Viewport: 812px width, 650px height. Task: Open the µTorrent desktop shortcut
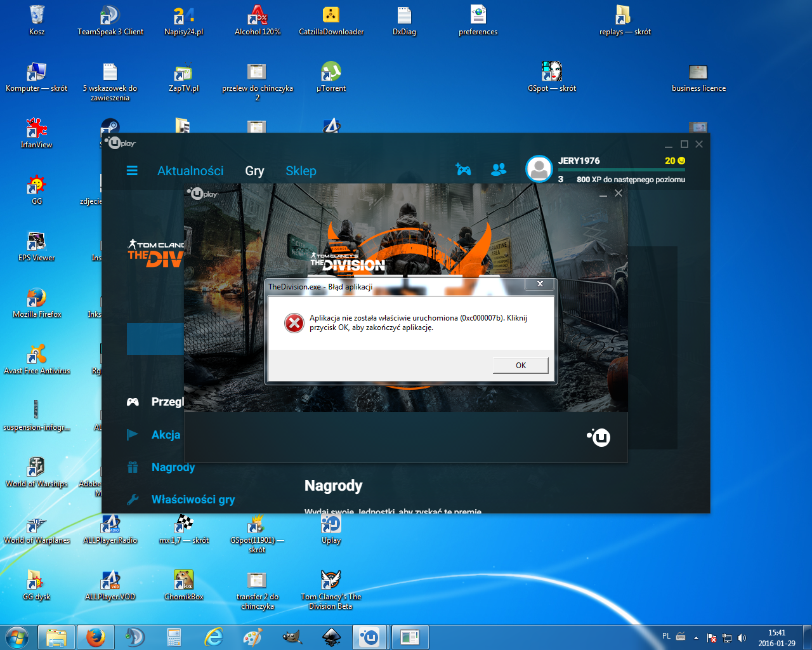click(331, 76)
